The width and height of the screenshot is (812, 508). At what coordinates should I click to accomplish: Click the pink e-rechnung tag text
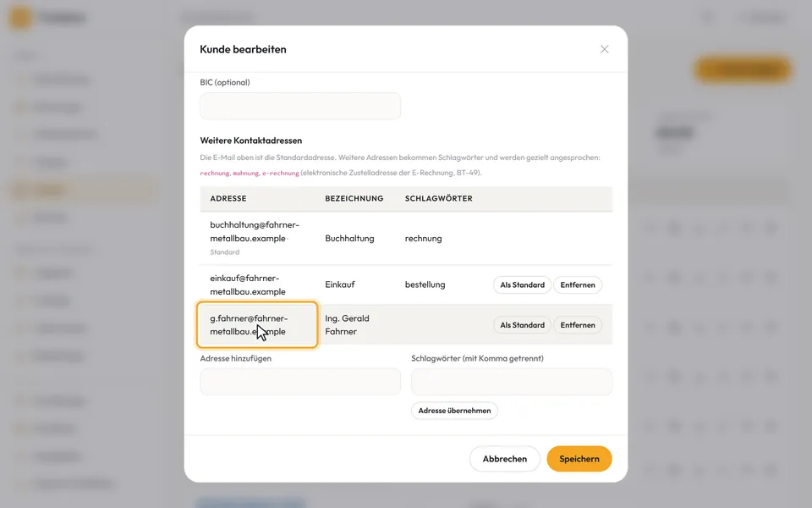pyautogui.click(x=280, y=173)
